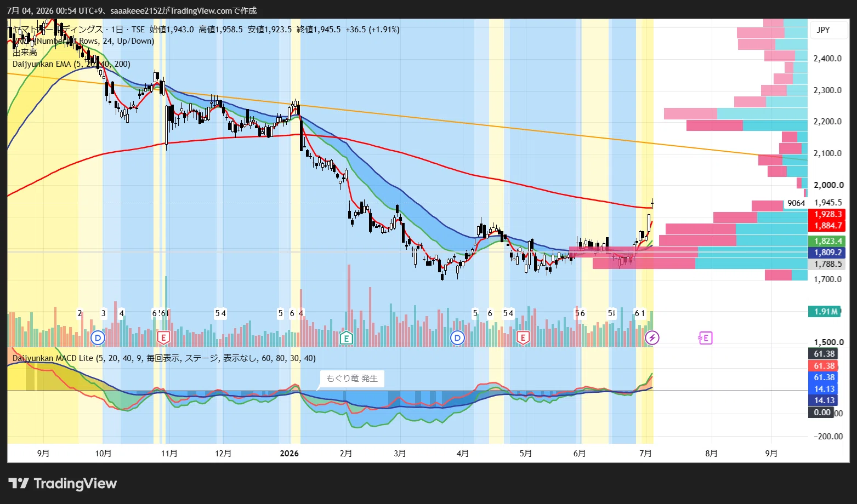Image resolution: width=857 pixels, height=504 pixels.
Task: Click the red 1,928.3 price label
Action: click(827, 214)
